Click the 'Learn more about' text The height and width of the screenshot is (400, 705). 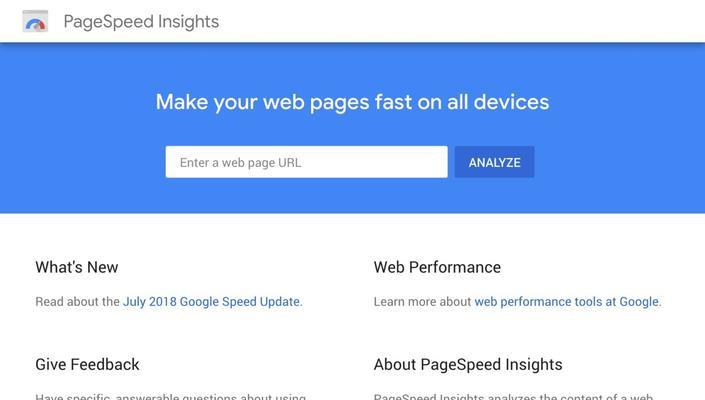pyautogui.click(x=422, y=302)
